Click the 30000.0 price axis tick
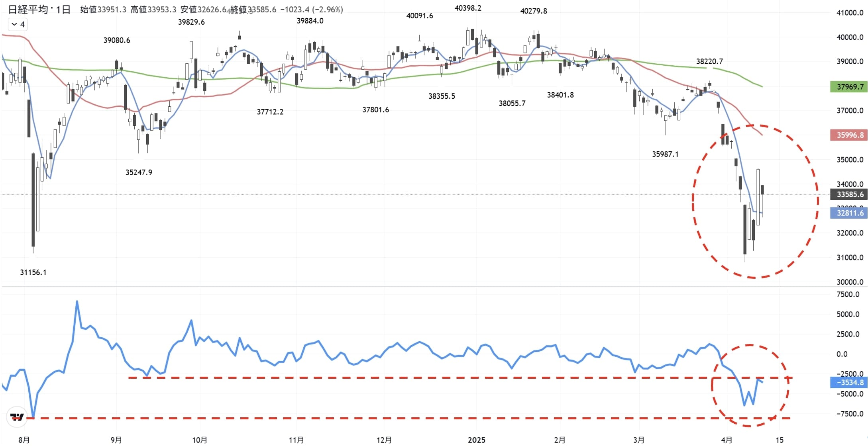868x446 pixels. 850,282
